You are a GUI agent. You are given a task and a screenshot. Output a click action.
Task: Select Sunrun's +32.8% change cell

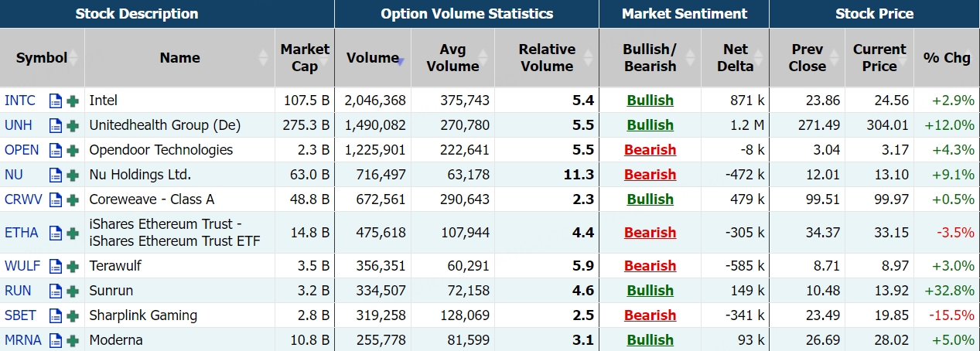[x=947, y=291]
